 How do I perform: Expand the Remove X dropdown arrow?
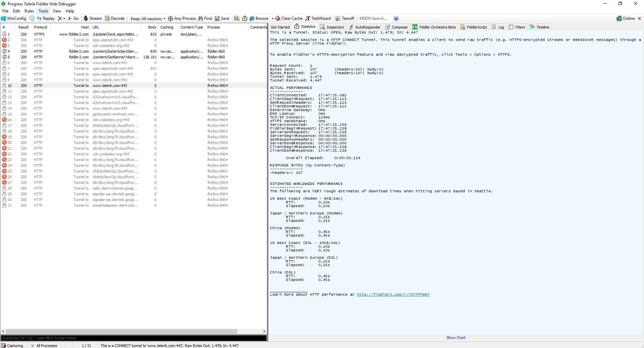pyautogui.click(x=64, y=18)
